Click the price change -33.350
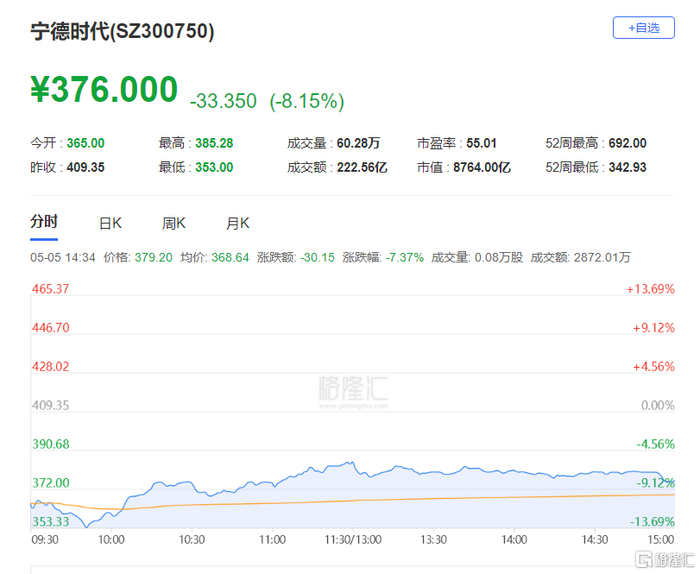The image size is (700, 574). pos(223,101)
